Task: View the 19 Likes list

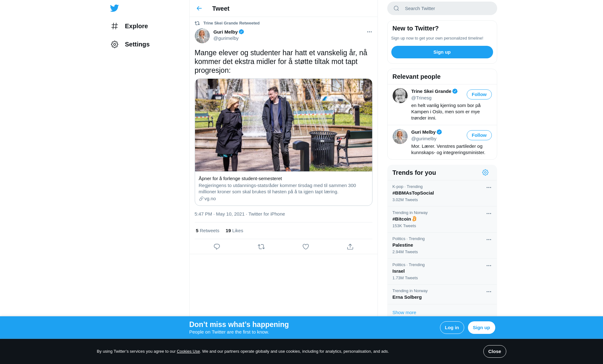Action: pos(234,231)
